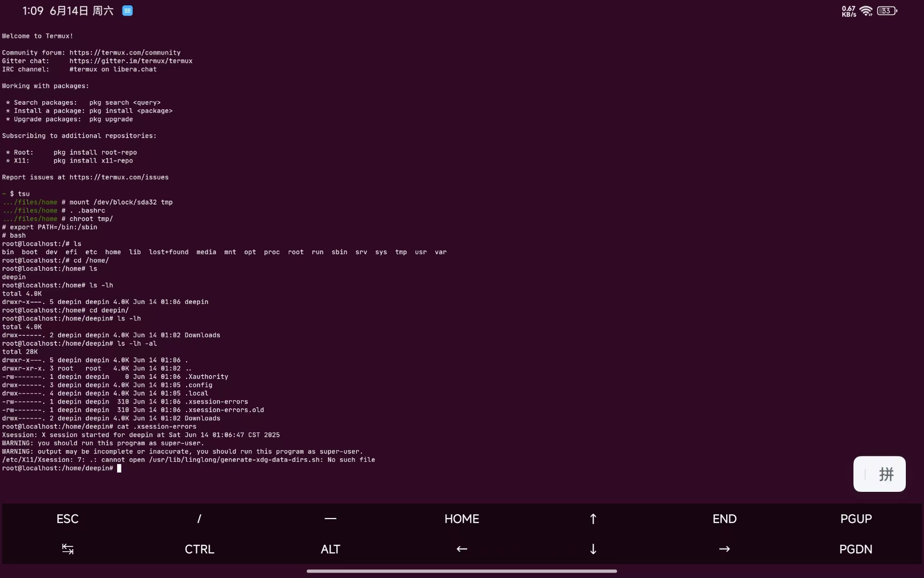Toggle the CTRL modifier key
Image resolution: width=924 pixels, height=578 pixels.
click(x=199, y=549)
